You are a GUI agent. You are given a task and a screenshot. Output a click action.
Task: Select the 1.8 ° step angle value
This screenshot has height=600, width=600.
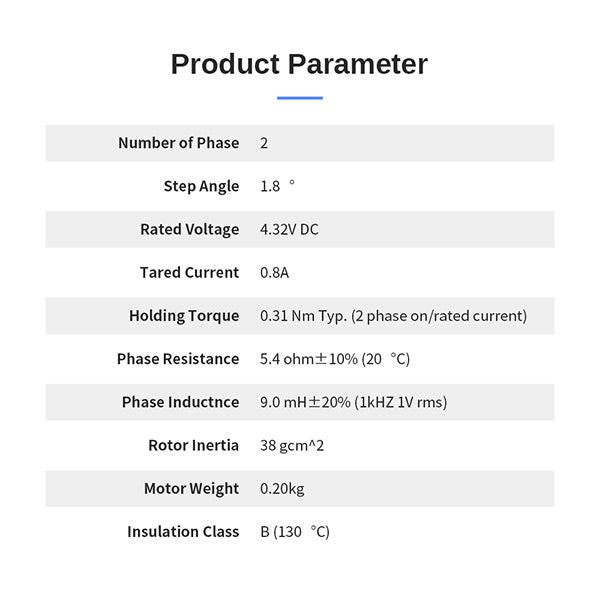(278, 186)
